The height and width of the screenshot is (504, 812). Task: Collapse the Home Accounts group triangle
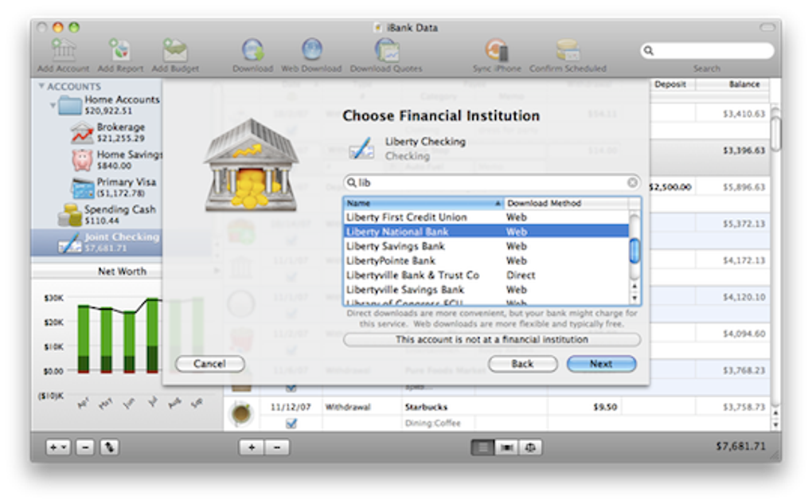pyautogui.click(x=53, y=105)
